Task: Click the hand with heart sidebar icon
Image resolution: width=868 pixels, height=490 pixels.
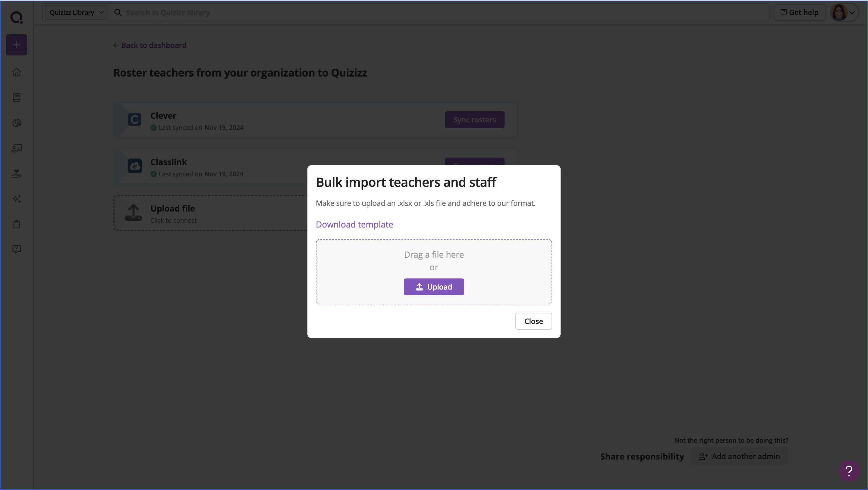Action: click(x=17, y=173)
